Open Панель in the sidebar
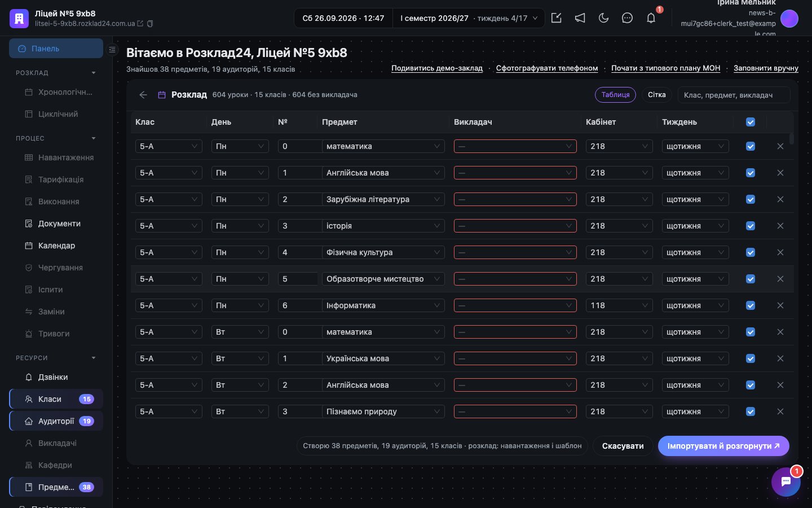 (x=56, y=49)
